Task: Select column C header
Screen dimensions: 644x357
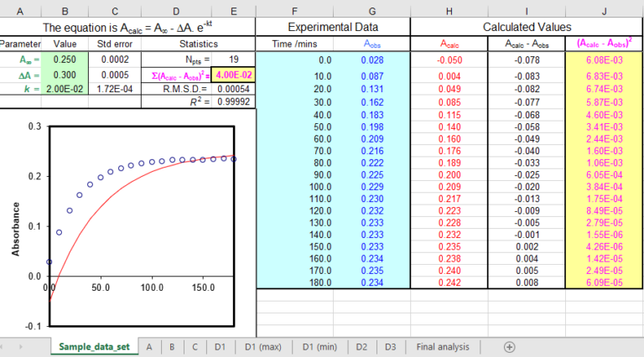Action: tap(115, 12)
